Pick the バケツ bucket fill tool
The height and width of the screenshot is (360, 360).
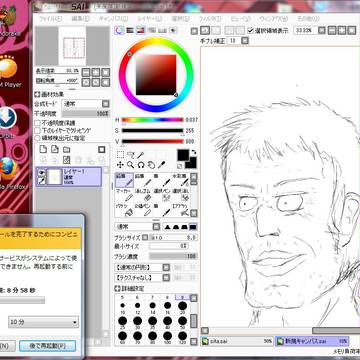(x=124, y=210)
